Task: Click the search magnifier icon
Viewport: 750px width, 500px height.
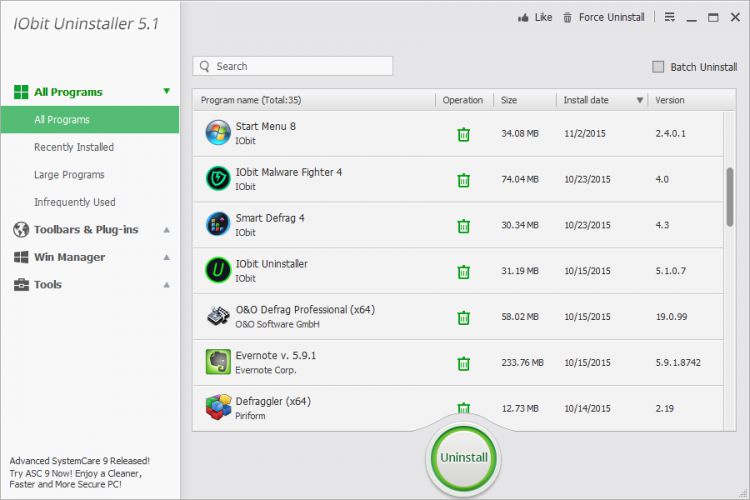Action: (x=205, y=66)
